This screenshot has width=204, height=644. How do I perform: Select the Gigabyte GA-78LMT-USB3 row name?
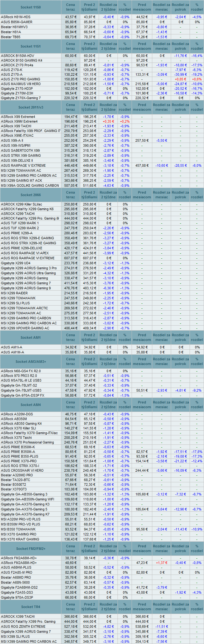[x=21, y=390]
